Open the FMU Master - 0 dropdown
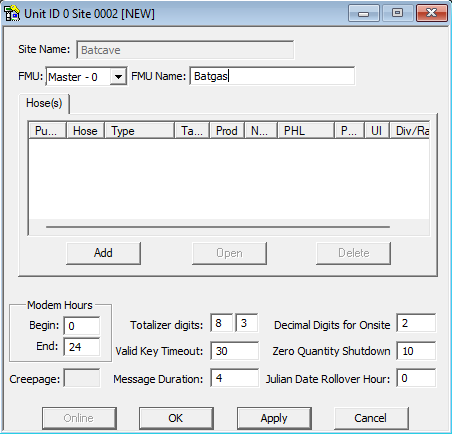 pyautogui.click(x=118, y=77)
